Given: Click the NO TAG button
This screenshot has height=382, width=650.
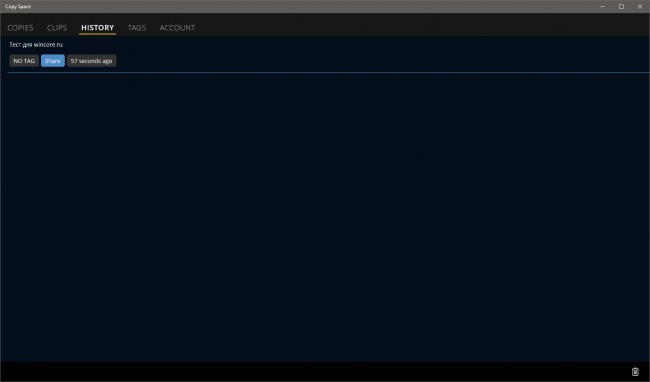Looking at the screenshot, I should click(x=24, y=61).
